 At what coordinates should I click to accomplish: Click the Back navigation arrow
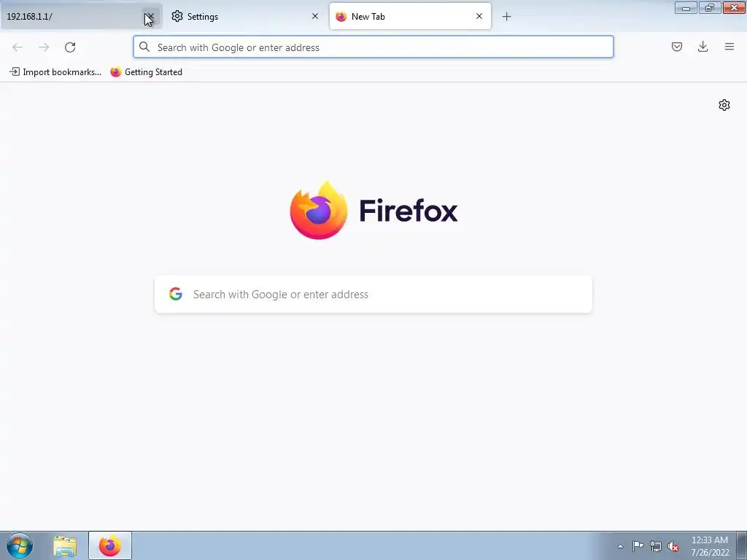(18, 47)
